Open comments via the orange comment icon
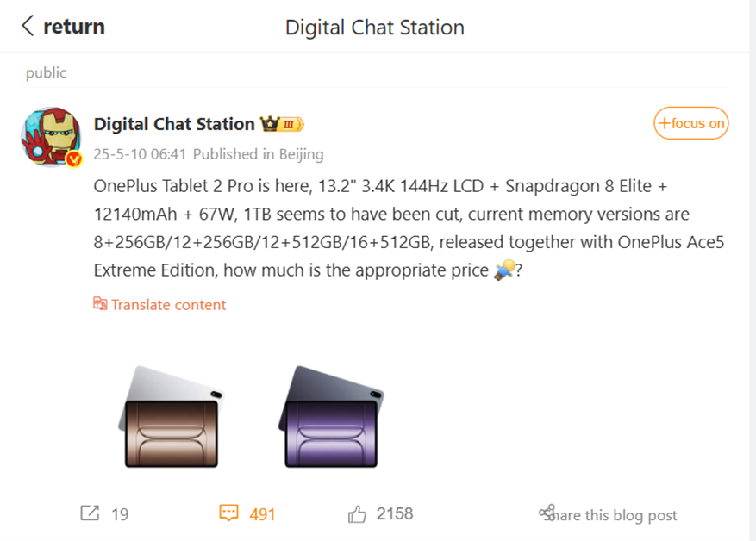This screenshot has height=541, width=756. 228,513
